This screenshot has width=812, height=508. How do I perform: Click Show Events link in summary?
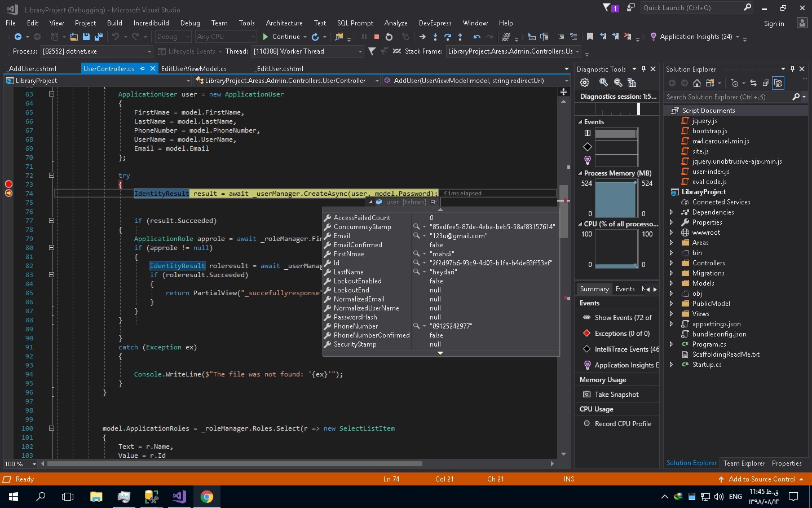click(x=623, y=318)
